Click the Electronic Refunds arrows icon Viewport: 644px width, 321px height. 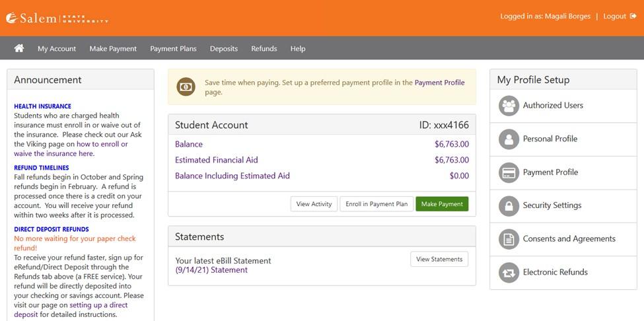coord(509,273)
